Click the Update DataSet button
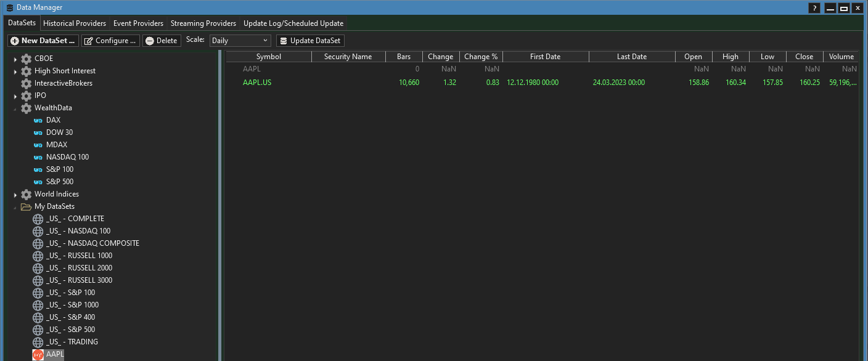This screenshot has height=361, width=868. pos(310,41)
